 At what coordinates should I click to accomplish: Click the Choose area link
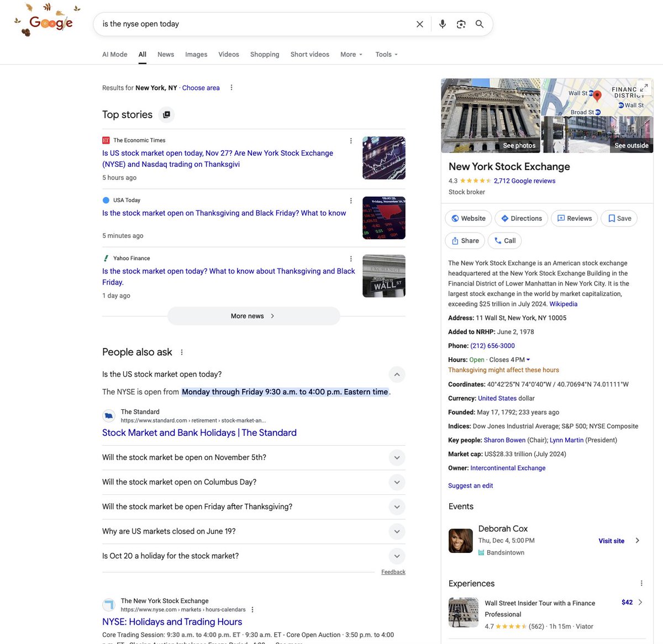pyautogui.click(x=201, y=88)
